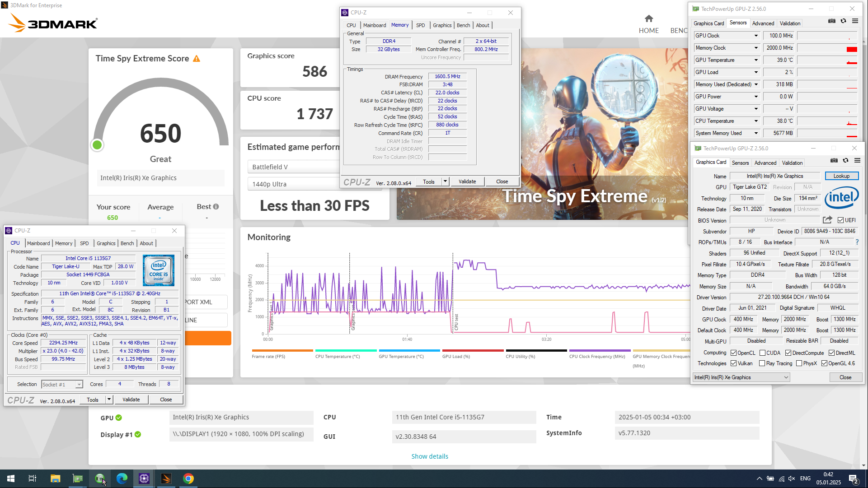This screenshot has width=868, height=488.
Task: Click the volume muted tray icon
Action: point(792,479)
